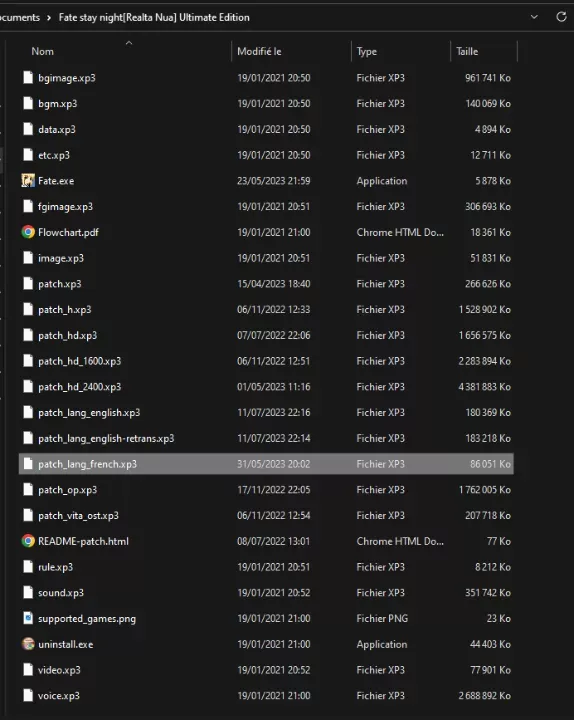Click the 4 381 883 Ko size value
This screenshot has height=720, width=574.
(484, 387)
